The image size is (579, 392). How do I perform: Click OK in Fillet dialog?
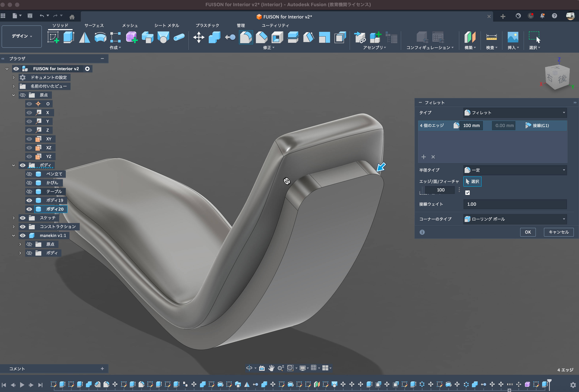pyautogui.click(x=528, y=232)
